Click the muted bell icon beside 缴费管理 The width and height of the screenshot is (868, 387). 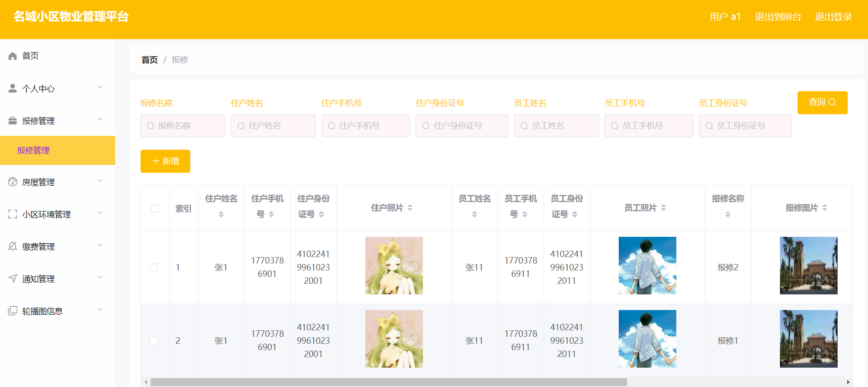12,246
